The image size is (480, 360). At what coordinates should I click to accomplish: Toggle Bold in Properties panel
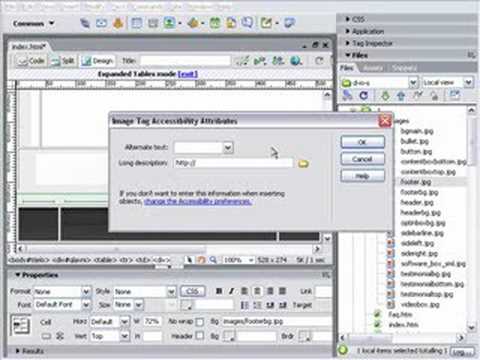219,291
